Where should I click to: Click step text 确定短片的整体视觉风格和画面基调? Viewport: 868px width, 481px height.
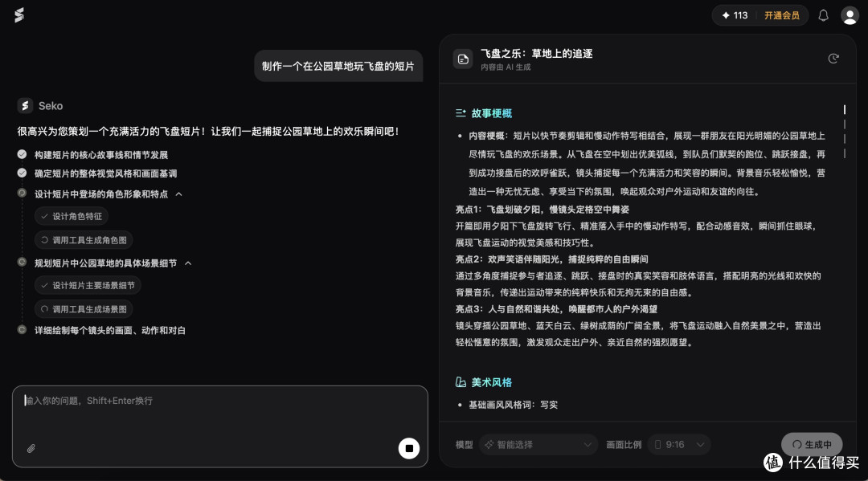pyautogui.click(x=106, y=173)
